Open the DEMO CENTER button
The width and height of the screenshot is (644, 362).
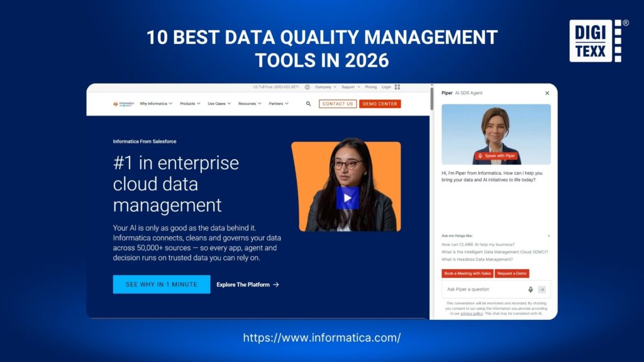pos(380,104)
